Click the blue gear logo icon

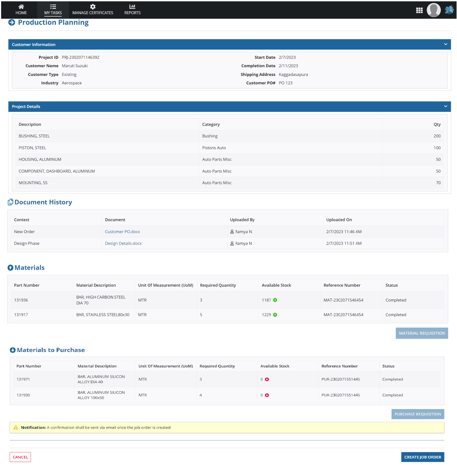pyautogui.click(x=449, y=10)
